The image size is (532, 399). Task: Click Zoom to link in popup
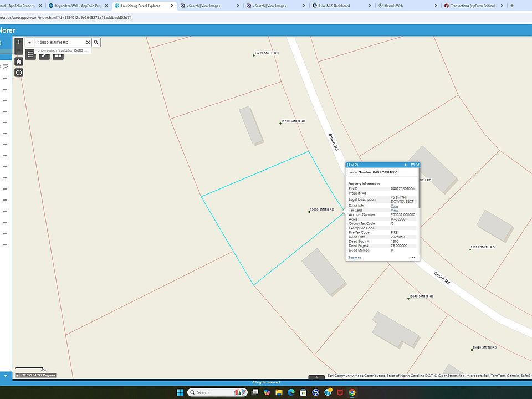pos(354,258)
